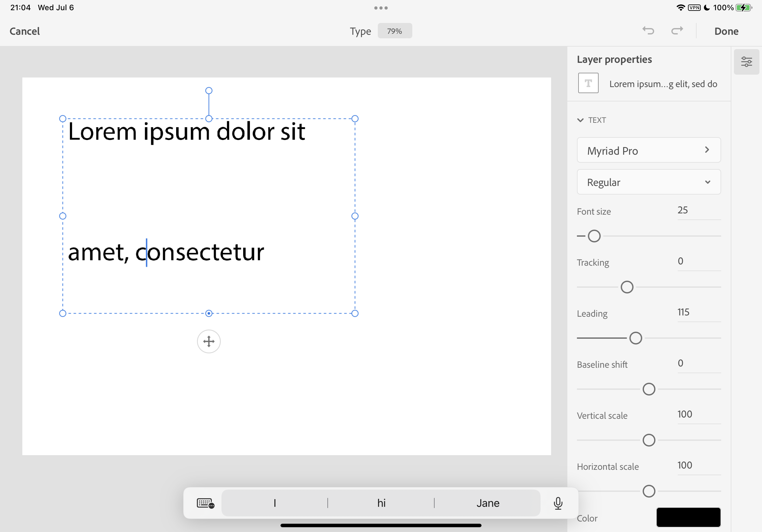Tap the Vertical scale slider knob

point(648,440)
